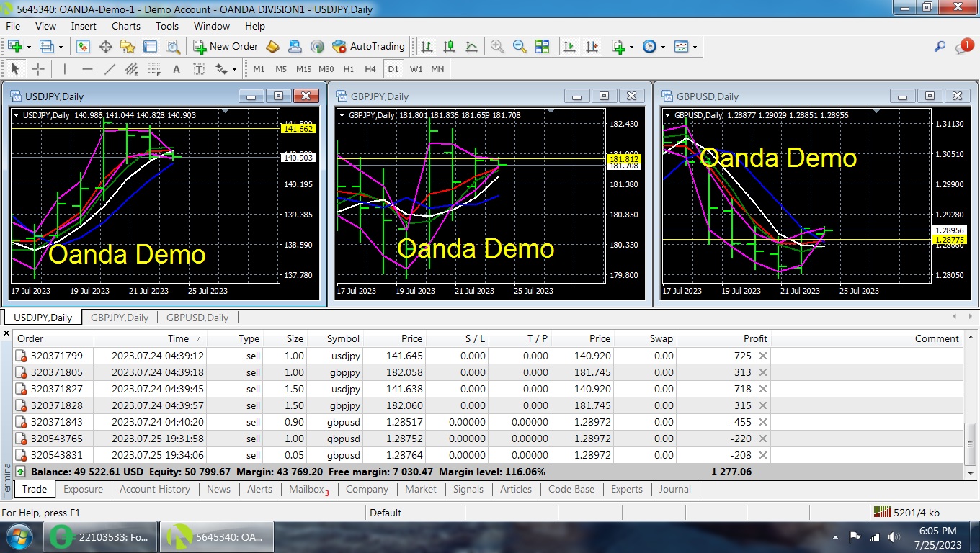Draw a trendline with the trendline tool
This screenshot has height=553, width=980.
click(110, 69)
